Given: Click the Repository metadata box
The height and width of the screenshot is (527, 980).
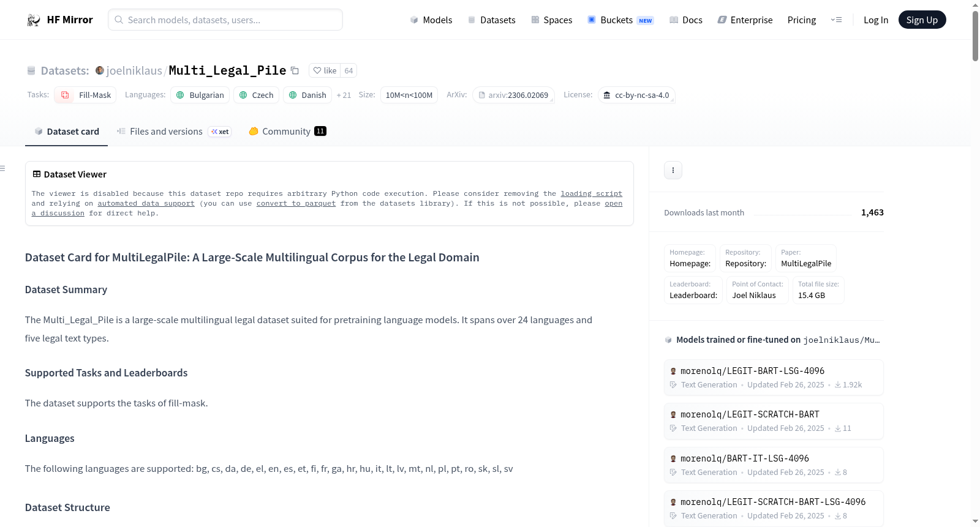Looking at the screenshot, I should 745,258.
